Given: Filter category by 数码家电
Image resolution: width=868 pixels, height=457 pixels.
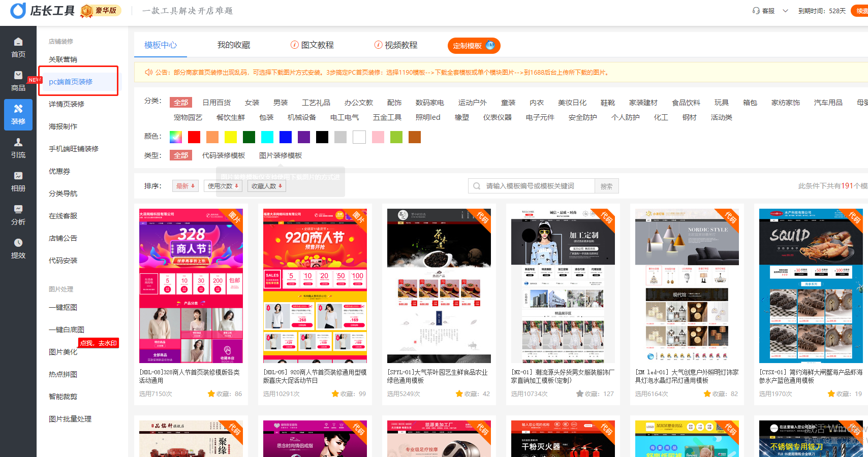Looking at the screenshot, I should click(x=429, y=103).
